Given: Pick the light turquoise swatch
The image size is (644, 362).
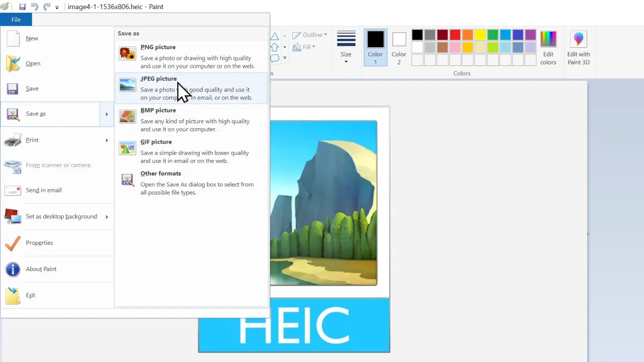Looking at the screenshot, I should pos(505,47).
